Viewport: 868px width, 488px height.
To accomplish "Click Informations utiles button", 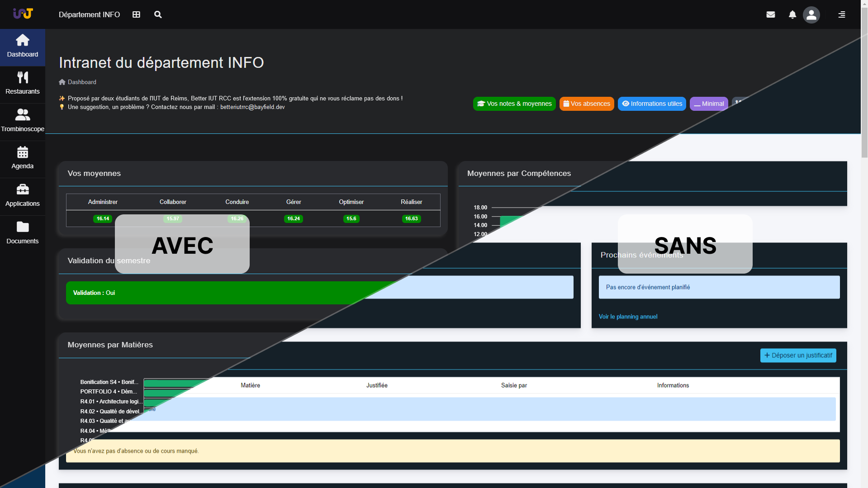I will 652,104.
